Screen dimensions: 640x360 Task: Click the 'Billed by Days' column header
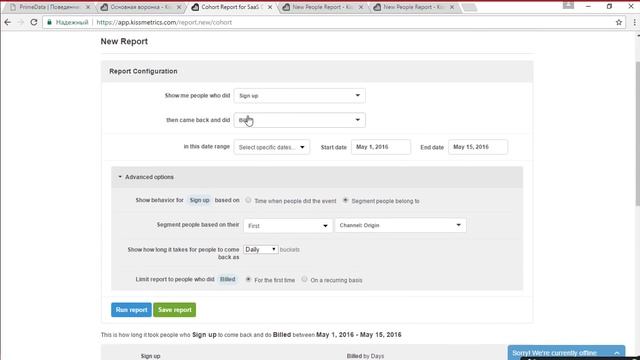pyautogui.click(x=365, y=356)
